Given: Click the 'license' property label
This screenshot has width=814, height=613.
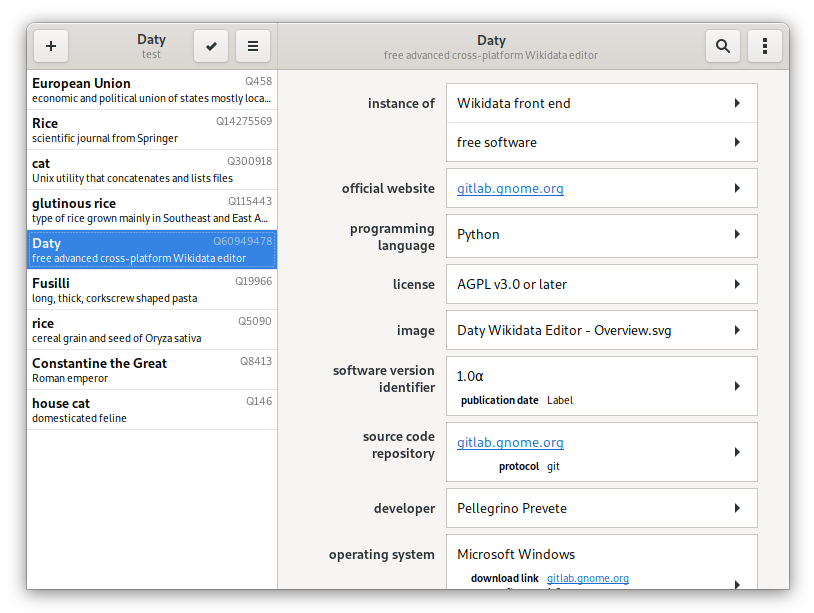Looking at the screenshot, I should [414, 284].
